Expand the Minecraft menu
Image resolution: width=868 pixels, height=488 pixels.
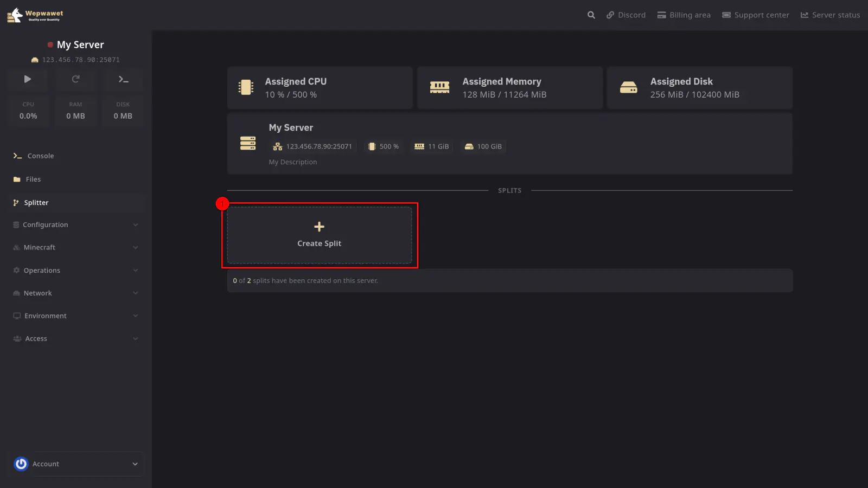[75, 248]
